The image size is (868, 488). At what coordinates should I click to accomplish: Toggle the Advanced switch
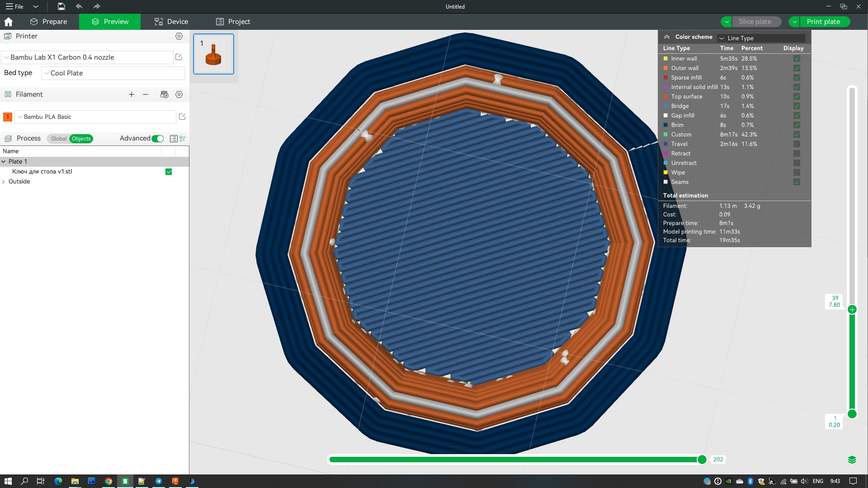click(x=157, y=139)
